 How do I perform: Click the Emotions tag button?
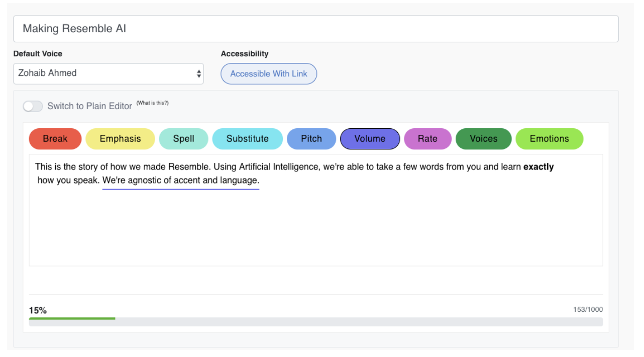[x=550, y=139]
